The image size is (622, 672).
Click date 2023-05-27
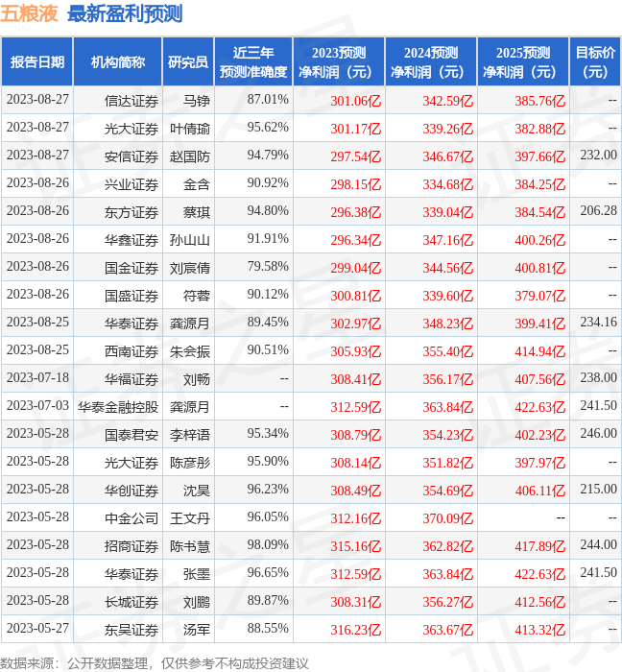pos(37,629)
